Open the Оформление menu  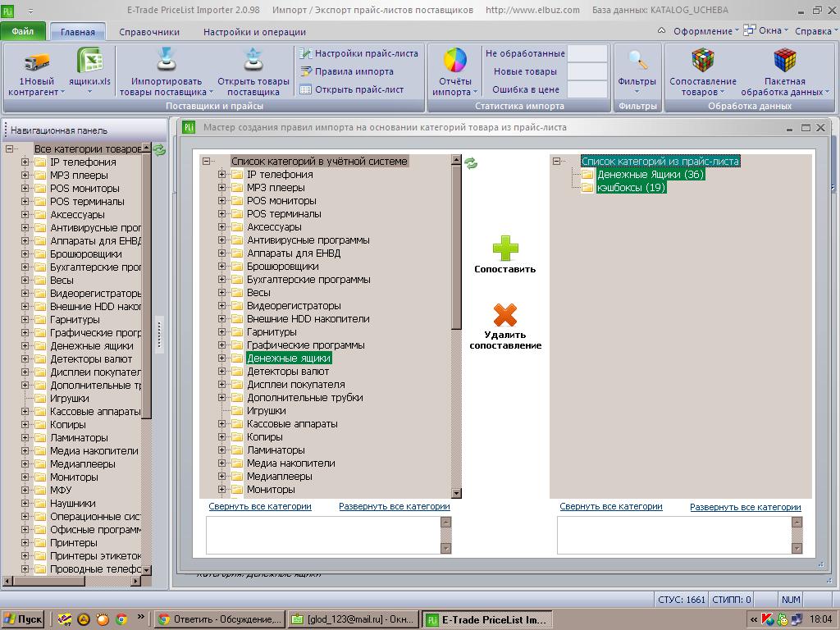point(705,31)
